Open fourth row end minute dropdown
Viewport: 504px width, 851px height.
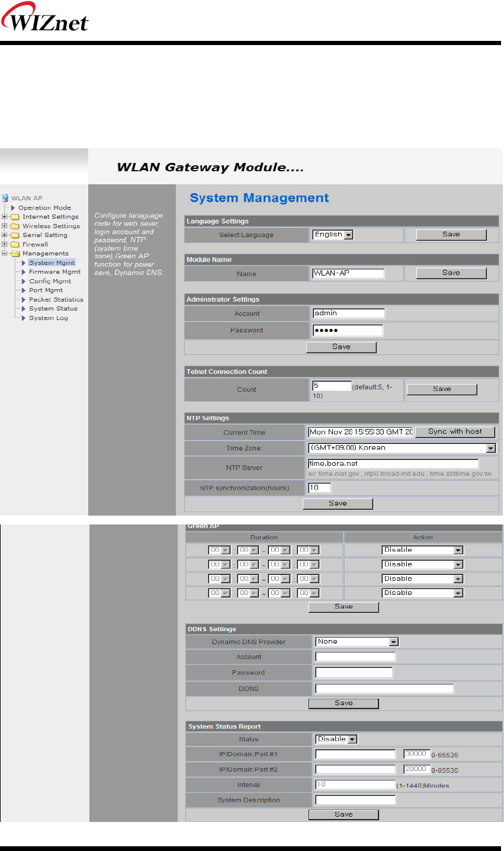(x=308, y=593)
